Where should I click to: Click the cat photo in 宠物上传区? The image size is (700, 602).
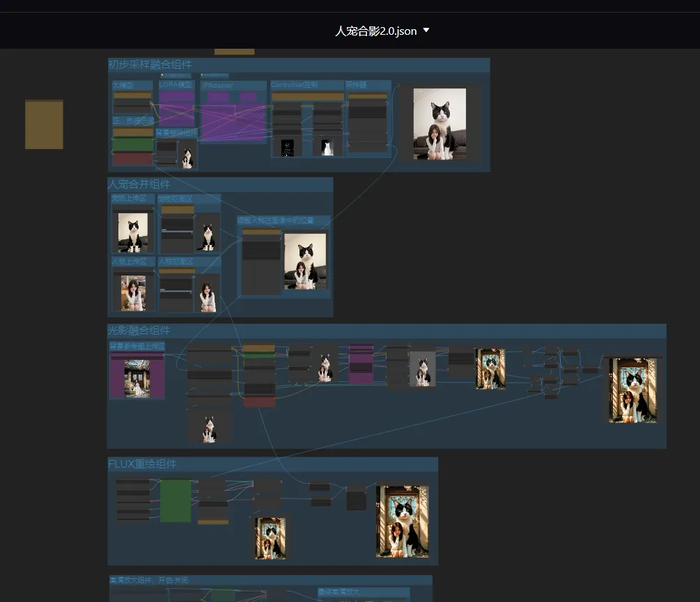point(132,232)
